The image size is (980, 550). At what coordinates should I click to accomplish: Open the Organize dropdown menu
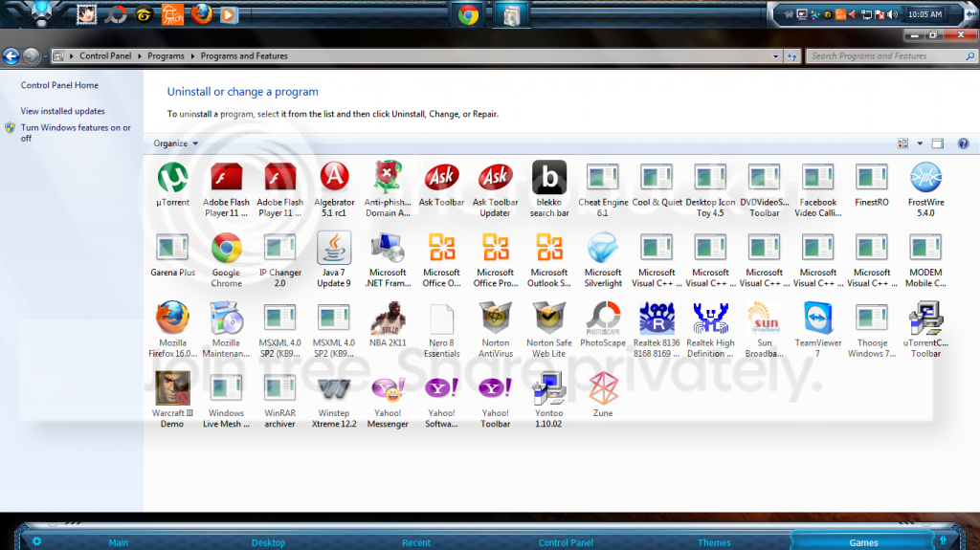click(176, 143)
